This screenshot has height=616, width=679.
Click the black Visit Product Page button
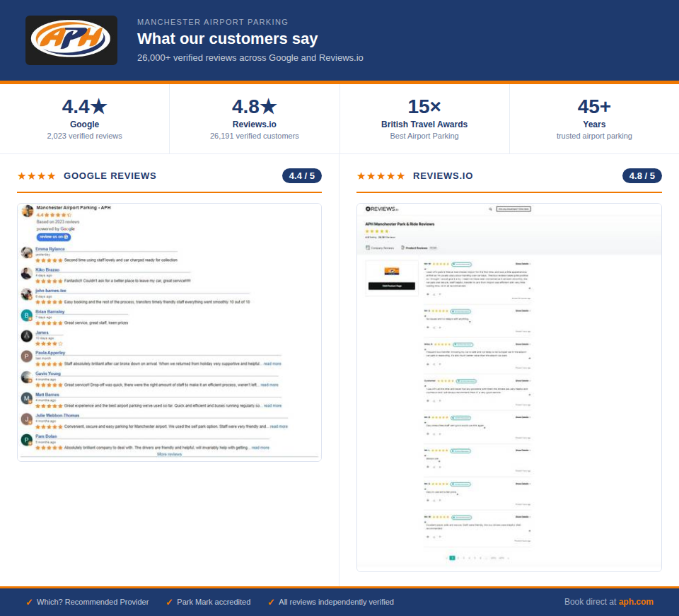pos(391,286)
